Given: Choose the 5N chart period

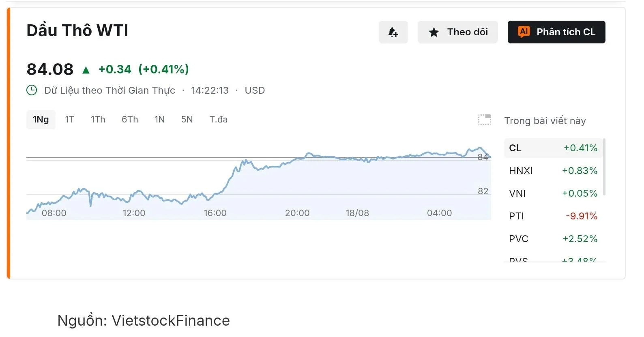Looking at the screenshot, I should click(187, 120).
